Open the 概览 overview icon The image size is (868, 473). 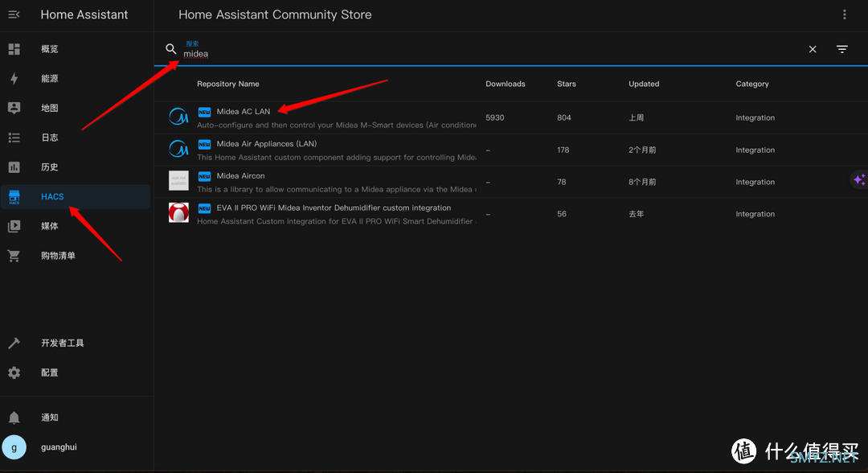[x=14, y=49]
